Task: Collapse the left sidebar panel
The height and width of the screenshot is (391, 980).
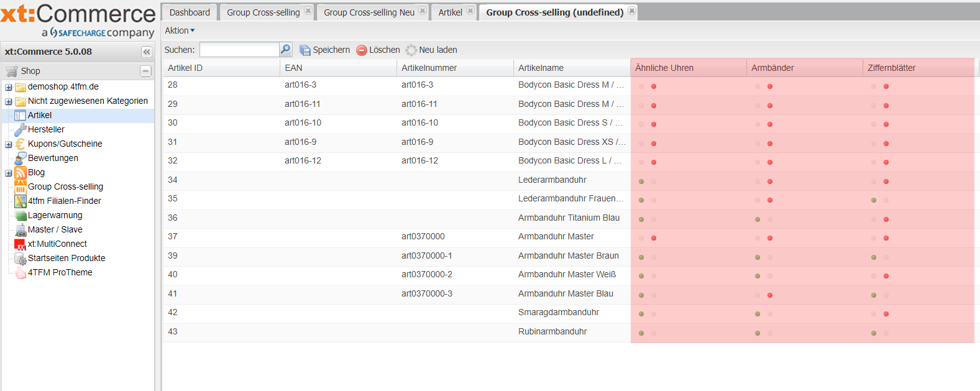Action: (147, 52)
